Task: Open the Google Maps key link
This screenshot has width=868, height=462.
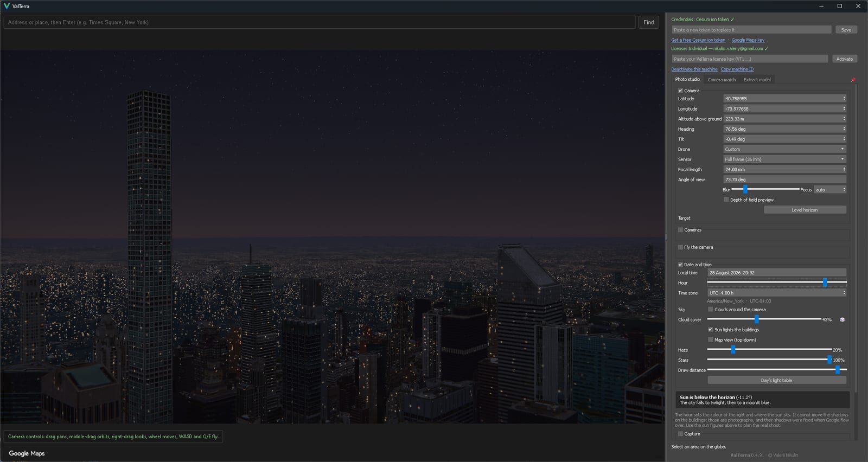Action: tap(748, 40)
